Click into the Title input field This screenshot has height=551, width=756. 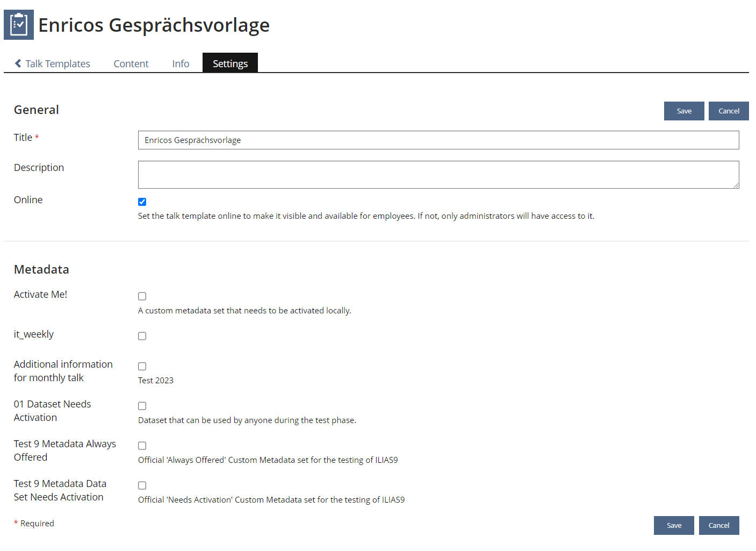pos(438,140)
